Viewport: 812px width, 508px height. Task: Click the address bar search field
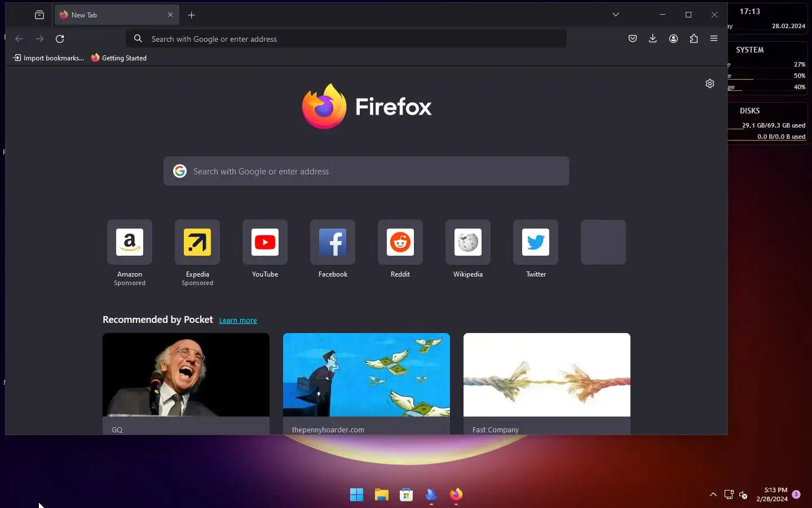coord(346,39)
